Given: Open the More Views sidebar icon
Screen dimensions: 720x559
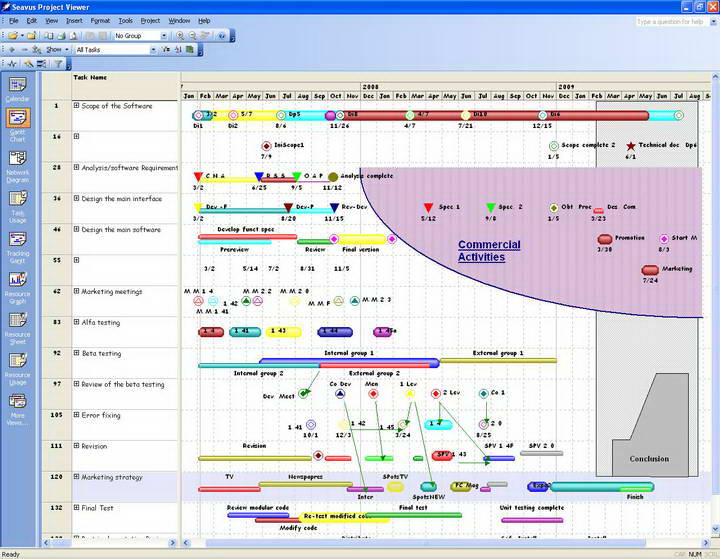Looking at the screenshot, I should 17,405.
